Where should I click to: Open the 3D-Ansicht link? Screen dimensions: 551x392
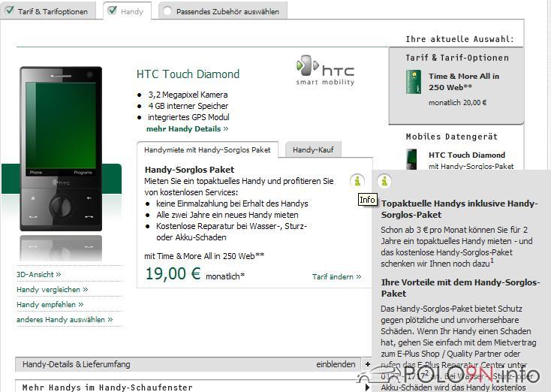[39, 275]
